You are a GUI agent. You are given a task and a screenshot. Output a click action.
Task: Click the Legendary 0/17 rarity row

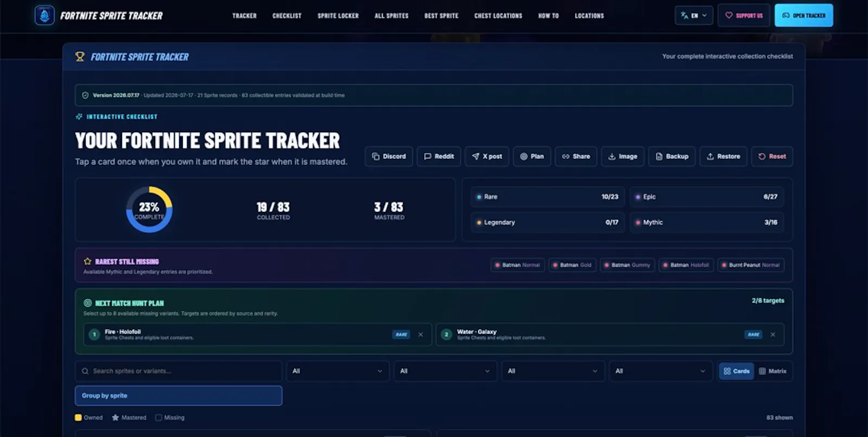(x=548, y=222)
